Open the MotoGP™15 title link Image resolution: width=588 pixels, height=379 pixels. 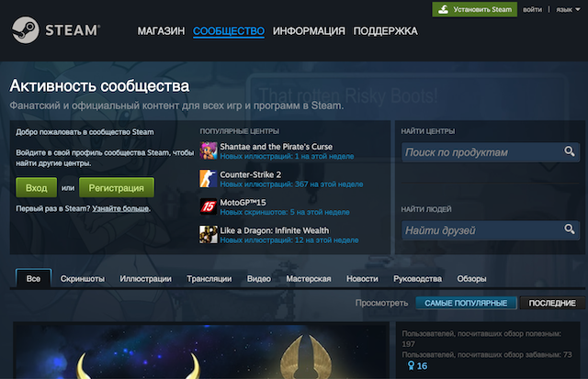tap(243, 202)
